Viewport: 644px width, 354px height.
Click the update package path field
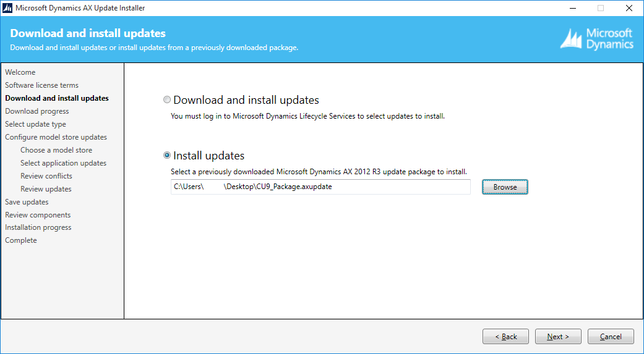[x=320, y=187]
